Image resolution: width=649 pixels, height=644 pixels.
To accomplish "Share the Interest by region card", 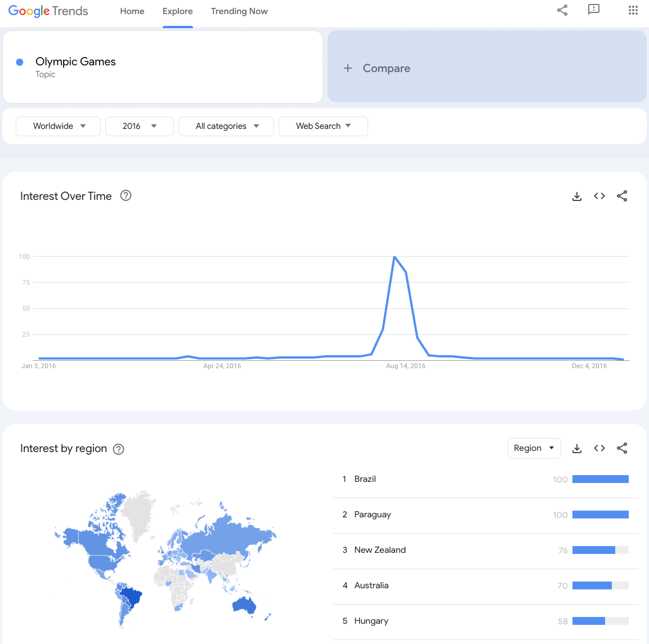I will (621, 448).
